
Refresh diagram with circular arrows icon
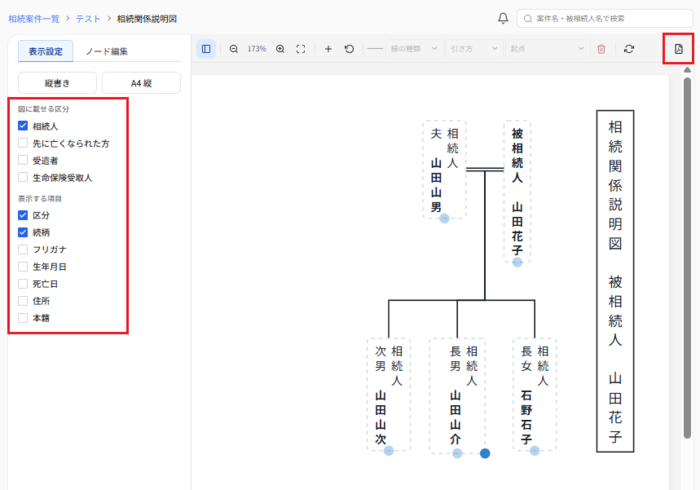629,49
